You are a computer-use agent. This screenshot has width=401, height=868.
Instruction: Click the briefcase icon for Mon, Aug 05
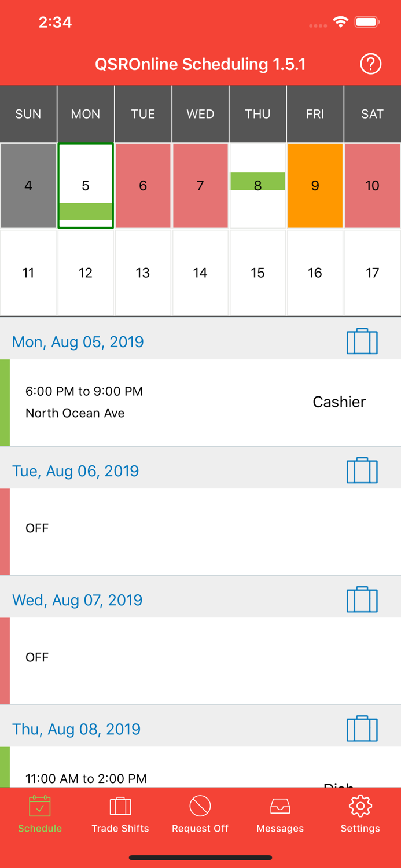(362, 341)
